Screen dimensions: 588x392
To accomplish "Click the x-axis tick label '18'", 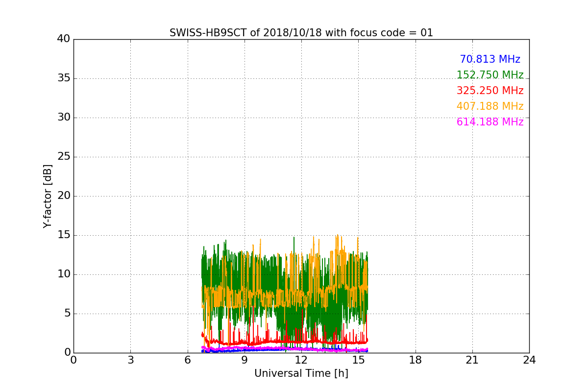I will (416, 360).
